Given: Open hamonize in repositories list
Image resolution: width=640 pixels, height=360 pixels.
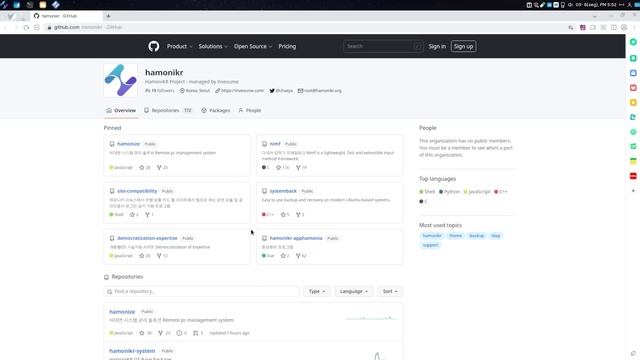Looking at the screenshot, I should 122,312.
